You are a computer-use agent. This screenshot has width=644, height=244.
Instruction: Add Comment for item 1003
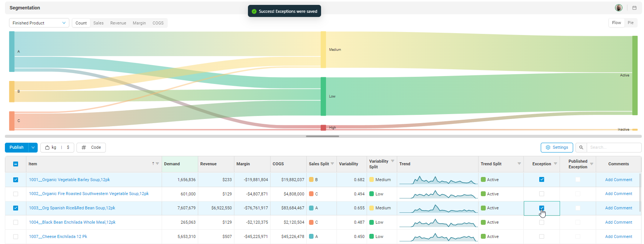click(618, 208)
